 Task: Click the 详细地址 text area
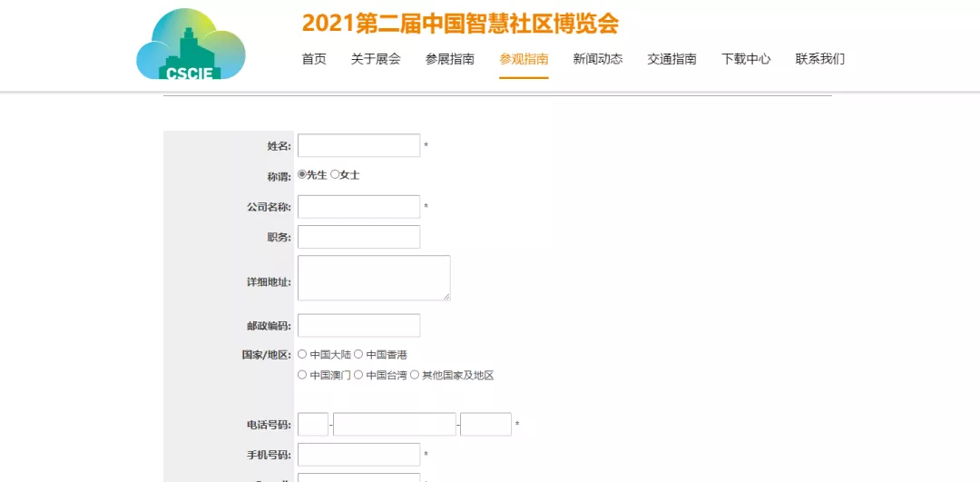tap(373, 278)
